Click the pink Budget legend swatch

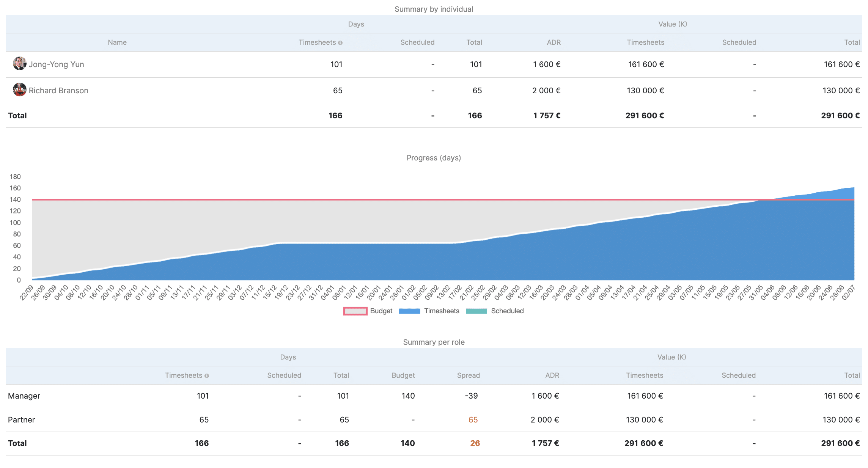pos(355,311)
